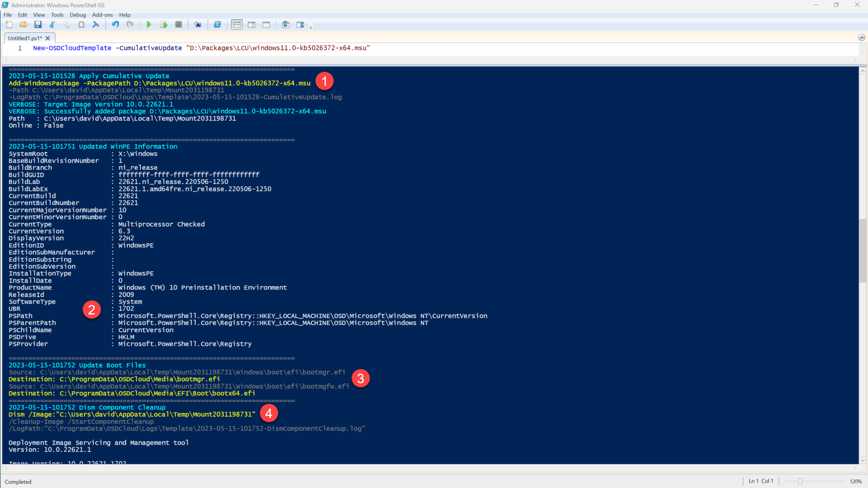This screenshot has height=488, width=868.
Task: Select the Untitled1.ps1 script tab
Action: point(24,38)
